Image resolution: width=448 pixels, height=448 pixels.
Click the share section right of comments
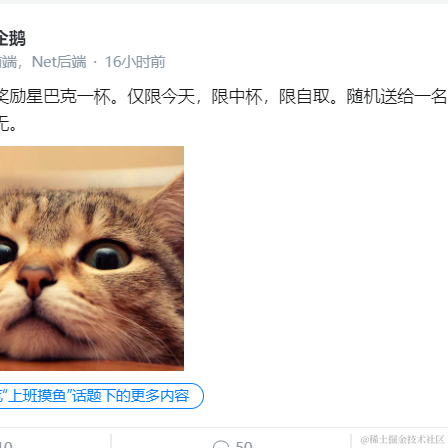[x=399, y=441]
